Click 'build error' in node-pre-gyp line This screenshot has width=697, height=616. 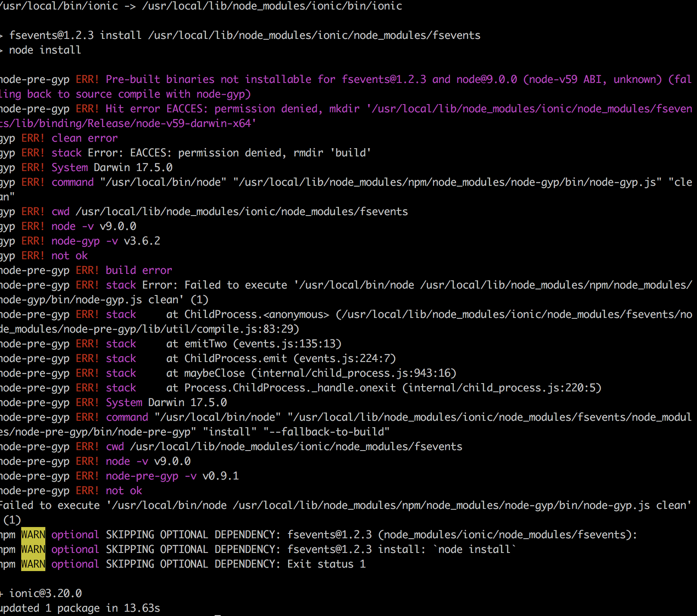(x=139, y=270)
